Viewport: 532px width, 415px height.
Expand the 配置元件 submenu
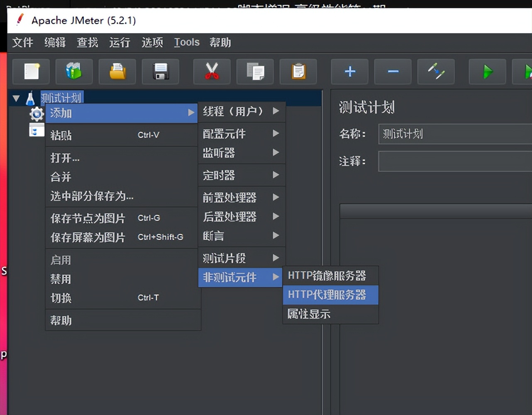tap(242, 134)
